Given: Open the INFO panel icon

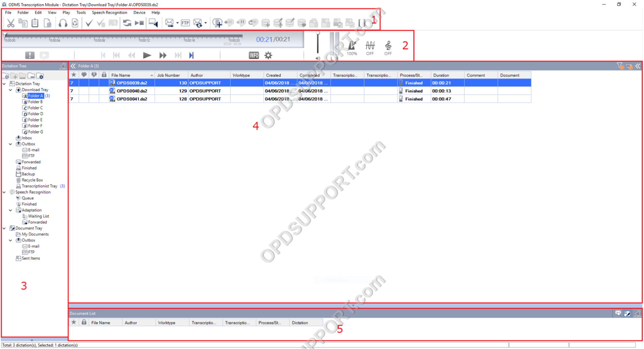Looking at the screenshot, I should [x=254, y=55].
